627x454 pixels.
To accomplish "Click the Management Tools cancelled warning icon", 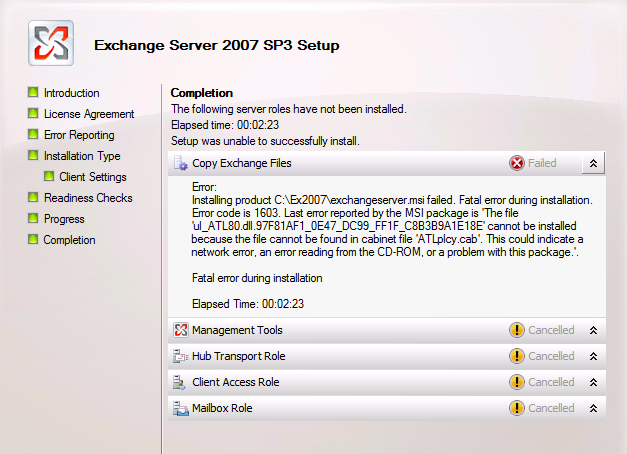I will (517, 330).
